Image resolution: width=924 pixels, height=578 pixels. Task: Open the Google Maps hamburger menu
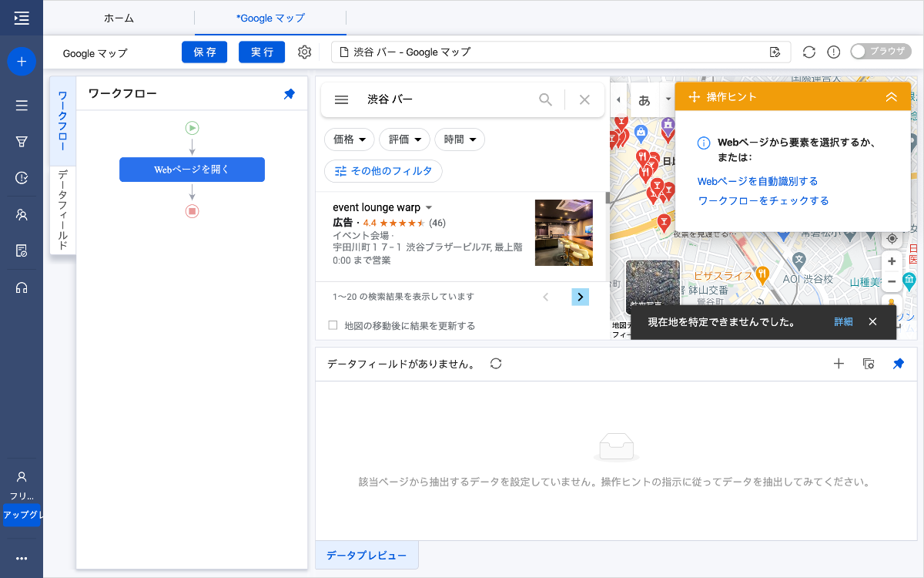(342, 99)
